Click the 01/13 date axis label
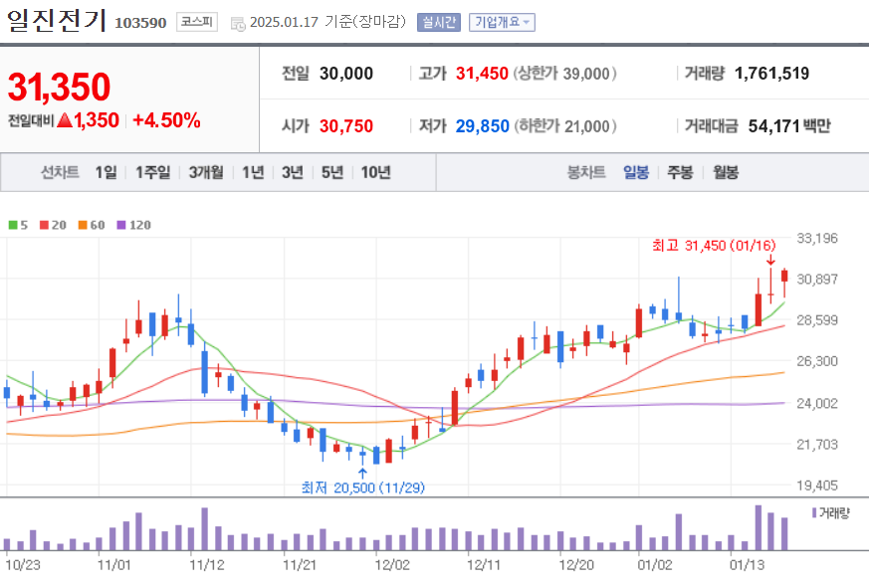This screenshot has height=588, width=869. point(747,565)
